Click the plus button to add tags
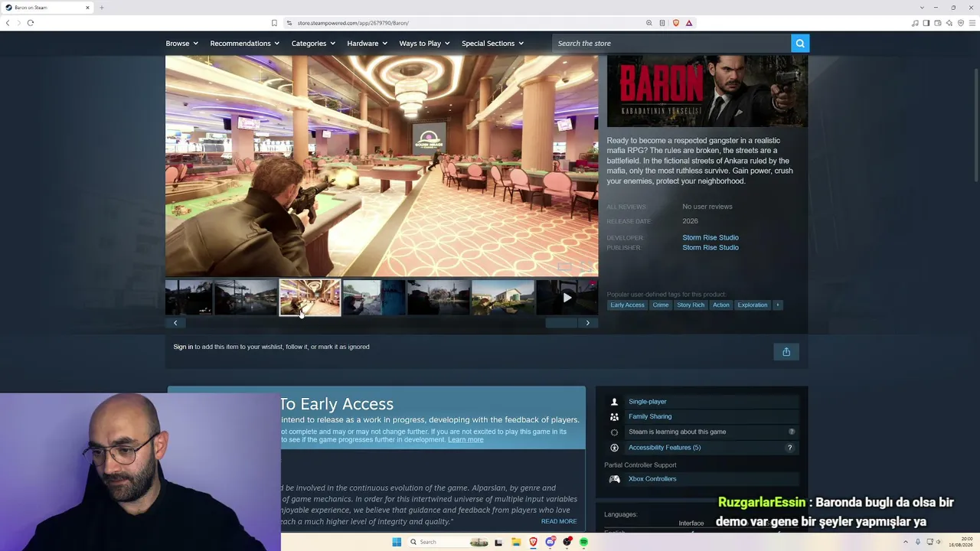Viewport: 980px width, 551px height. (x=777, y=305)
